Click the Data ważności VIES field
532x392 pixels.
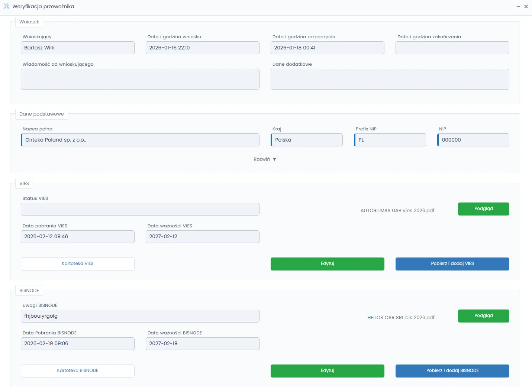pos(202,237)
